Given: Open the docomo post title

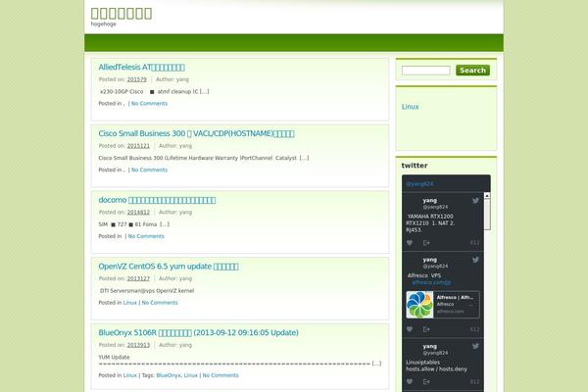Looking at the screenshot, I should 157,200.
